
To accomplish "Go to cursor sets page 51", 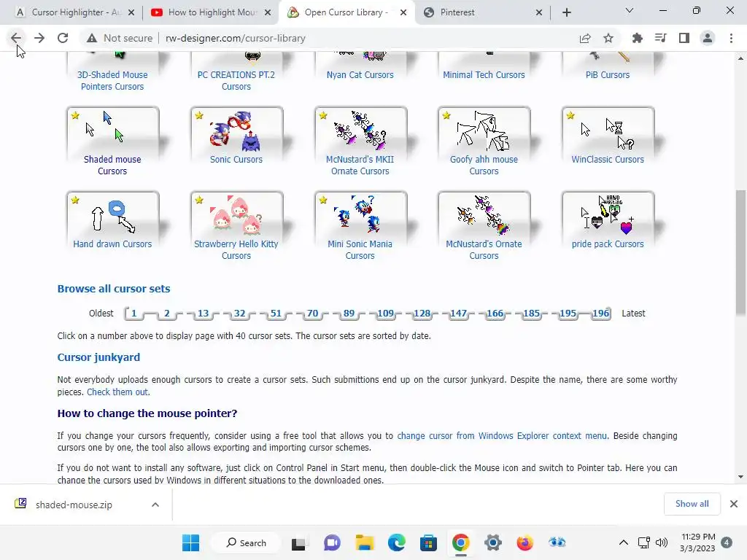I will coord(276,314).
